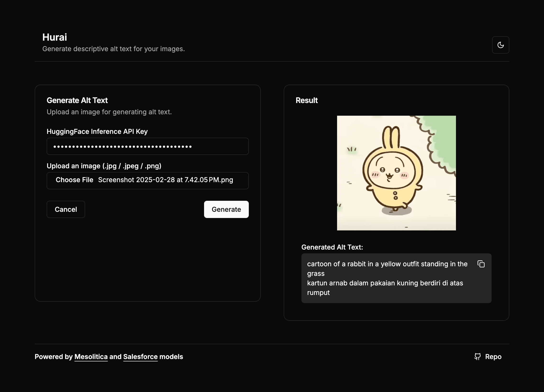Image resolution: width=544 pixels, height=392 pixels.
Task: Open the Mesolitica link
Action: coord(91,357)
